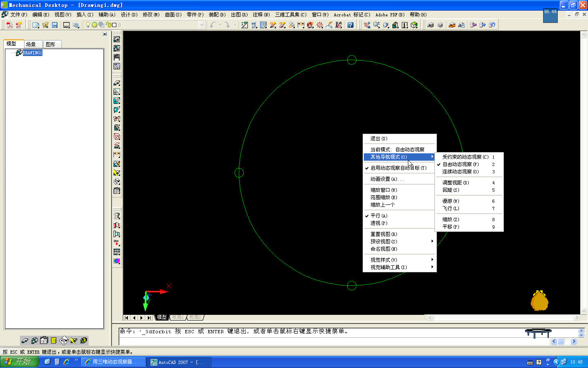Click the green wireframe cube icon

[x=414, y=25]
